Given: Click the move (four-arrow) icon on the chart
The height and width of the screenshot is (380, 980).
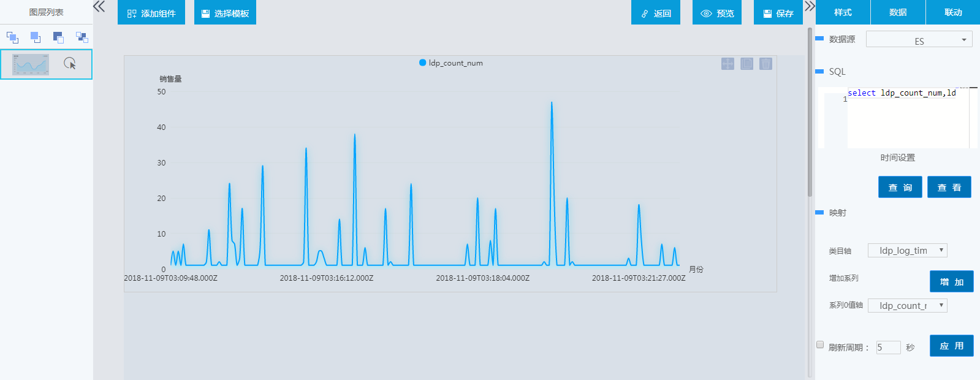Looking at the screenshot, I should click(x=727, y=64).
